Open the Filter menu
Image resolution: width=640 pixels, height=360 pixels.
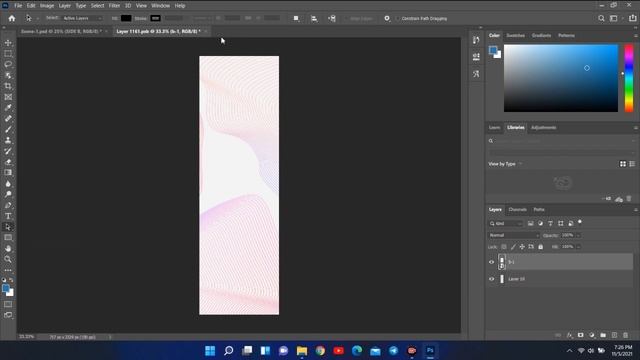pyautogui.click(x=114, y=6)
